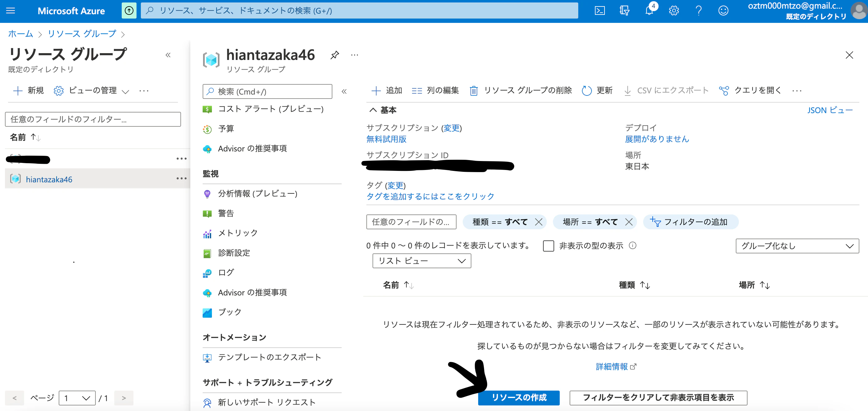Pin the hiantazaka46 resource group
This screenshot has height=411, width=868.
334,55
